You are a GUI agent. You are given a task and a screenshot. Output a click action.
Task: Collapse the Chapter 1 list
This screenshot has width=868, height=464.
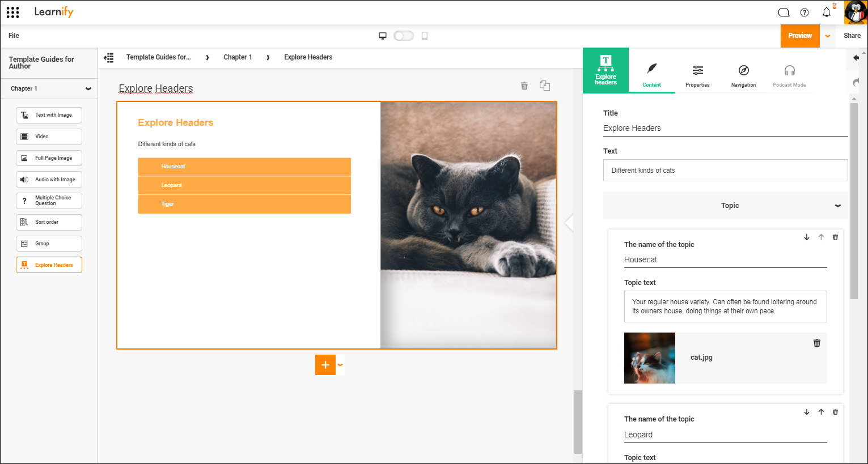point(88,88)
